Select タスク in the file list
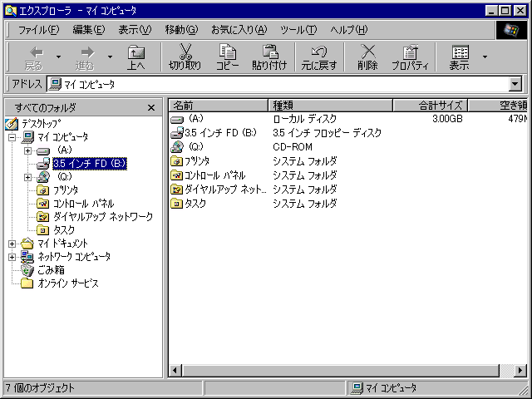This screenshot has width=532, height=399. pos(195,204)
